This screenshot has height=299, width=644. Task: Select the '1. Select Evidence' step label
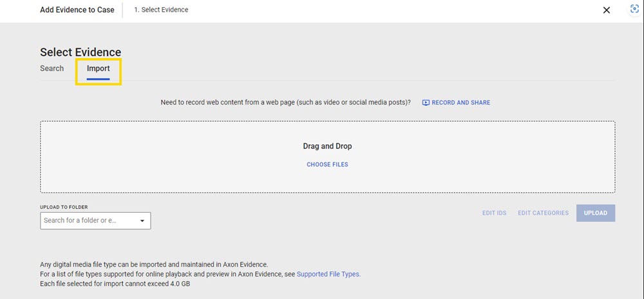(x=161, y=10)
